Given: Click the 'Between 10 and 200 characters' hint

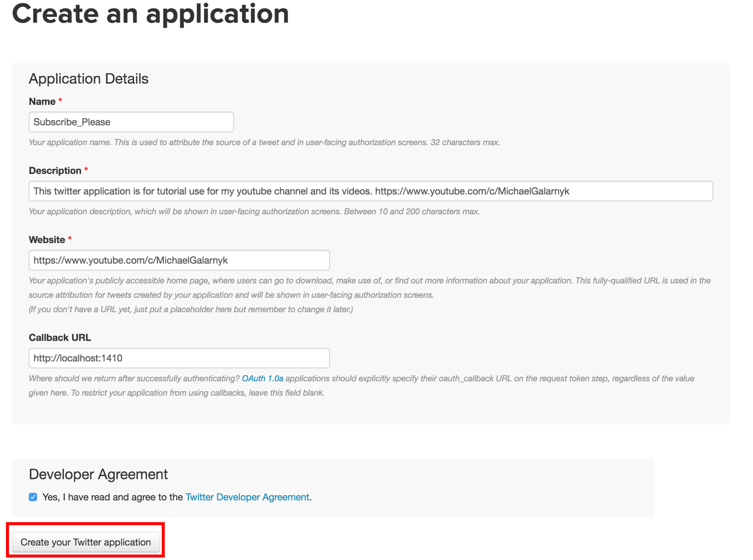Looking at the screenshot, I should [412, 212].
